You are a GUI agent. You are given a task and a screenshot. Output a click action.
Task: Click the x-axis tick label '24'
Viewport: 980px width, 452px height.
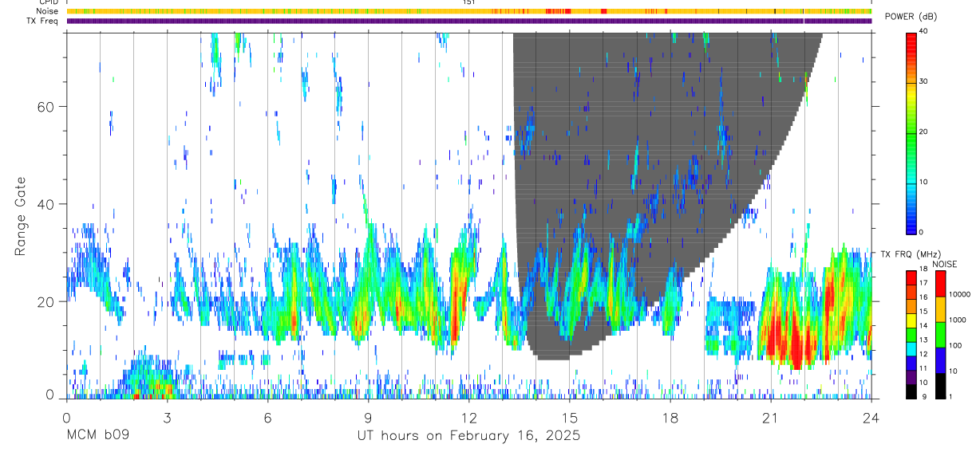(871, 417)
